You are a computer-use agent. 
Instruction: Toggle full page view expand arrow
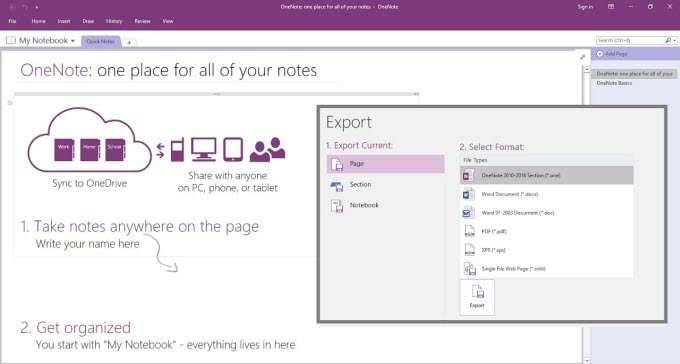click(x=582, y=57)
